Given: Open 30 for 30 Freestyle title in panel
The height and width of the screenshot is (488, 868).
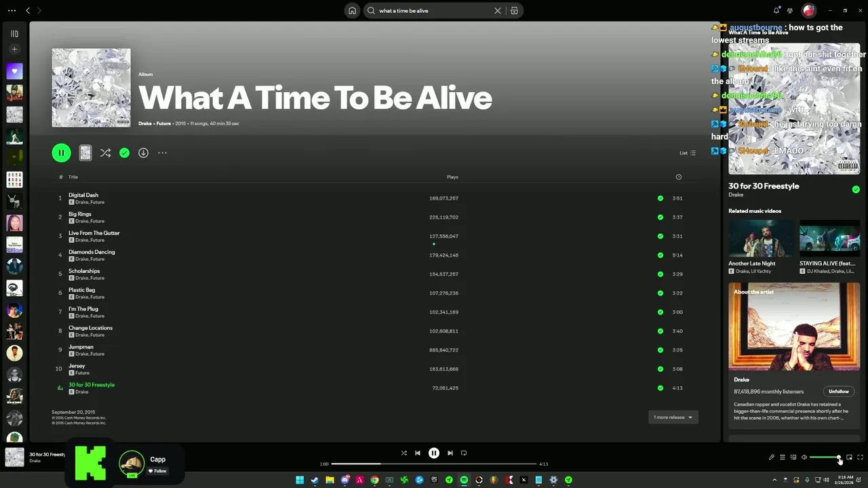Looking at the screenshot, I should coord(764,186).
